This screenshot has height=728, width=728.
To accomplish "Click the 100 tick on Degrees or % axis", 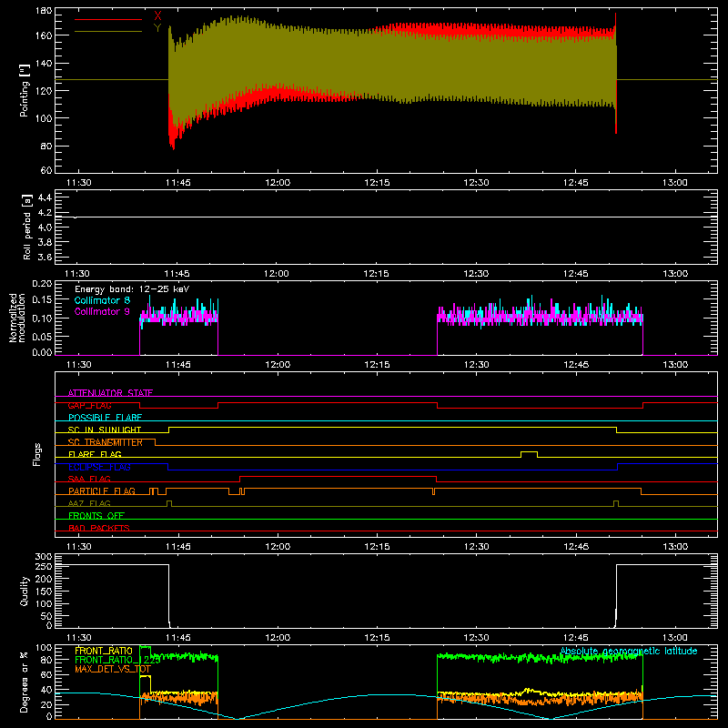I will [44, 648].
